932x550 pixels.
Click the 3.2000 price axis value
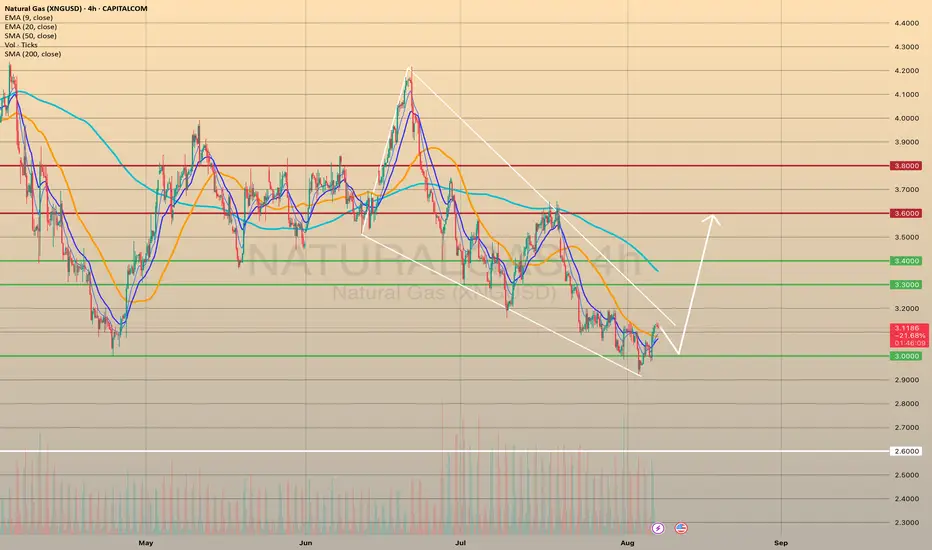click(x=906, y=309)
